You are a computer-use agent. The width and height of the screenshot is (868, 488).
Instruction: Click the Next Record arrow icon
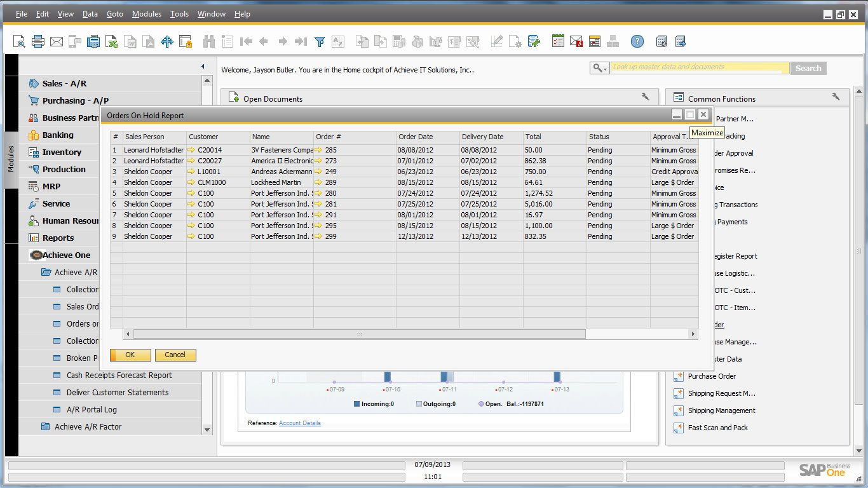(x=283, y=42)
